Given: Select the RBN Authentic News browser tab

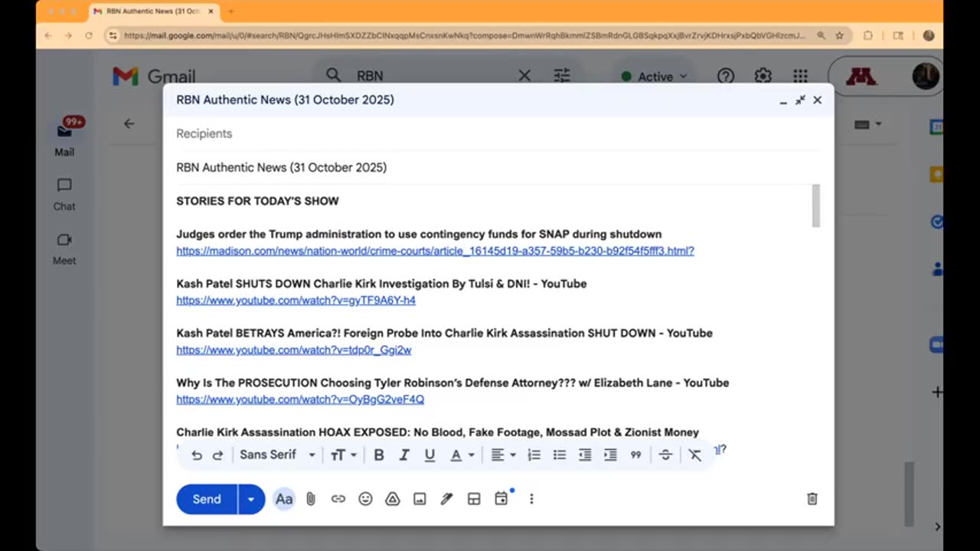Looking at the screenshot, I should (153, 11).
